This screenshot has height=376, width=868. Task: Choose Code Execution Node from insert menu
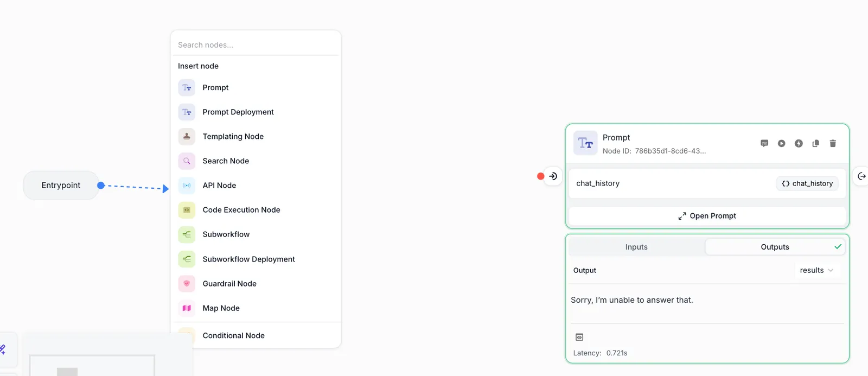point(256,209)
